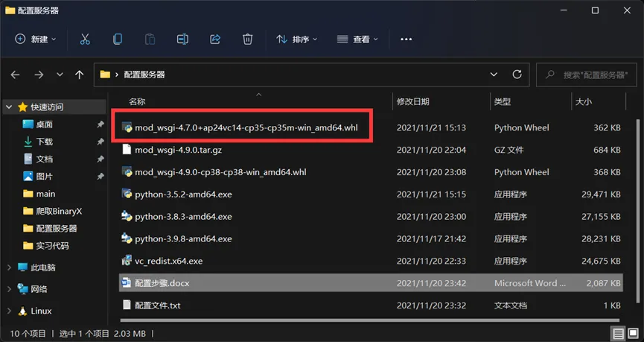
Task: Sort by the 大小 column header
Action: [583, 101]
